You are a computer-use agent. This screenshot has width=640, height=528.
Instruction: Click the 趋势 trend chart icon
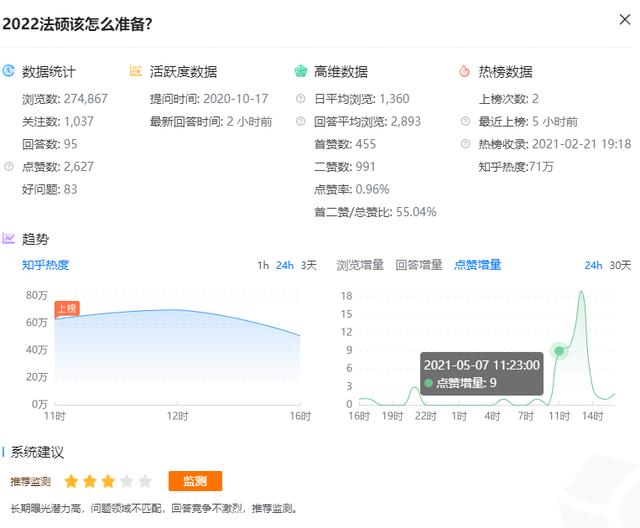[x=9, y=239]
